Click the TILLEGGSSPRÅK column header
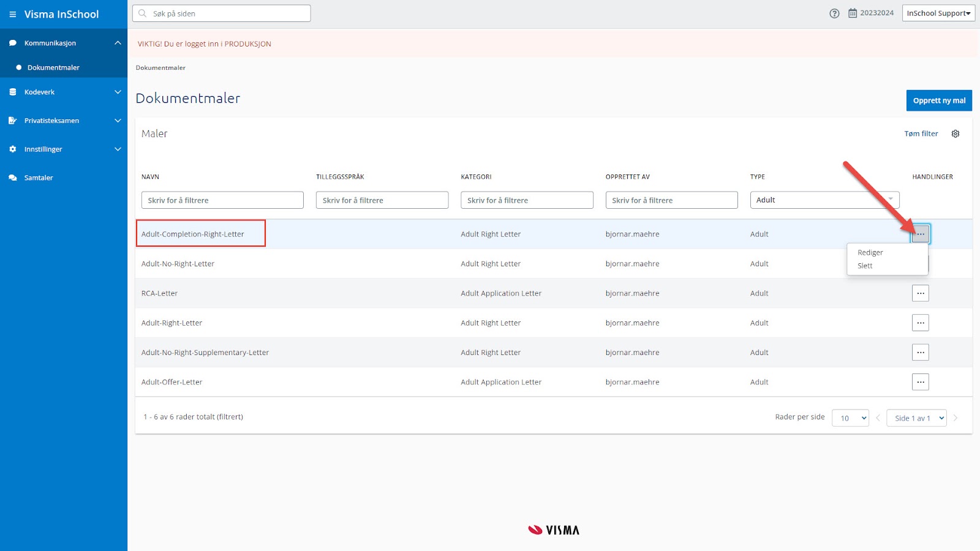Viewport: 980px width, 551px height. pyautogui.click(x=340, y=177)
